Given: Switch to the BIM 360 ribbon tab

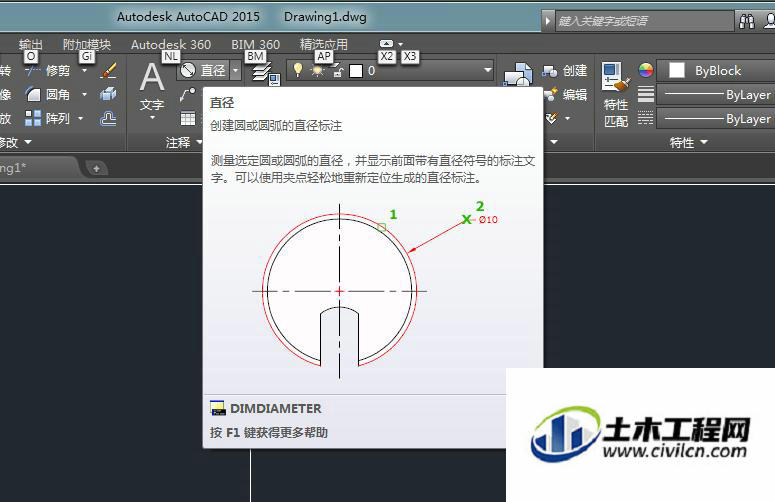Looking at the screenshot, I should click(x=256, y=44).
